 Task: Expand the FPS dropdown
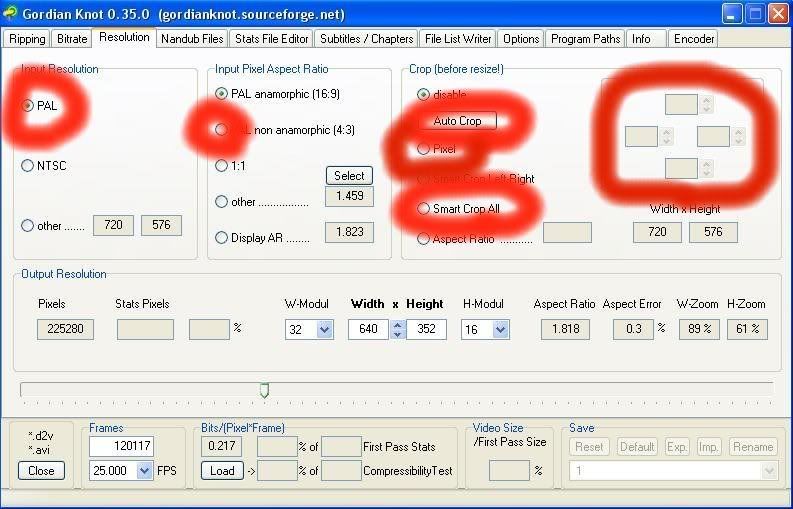[144, 471]
